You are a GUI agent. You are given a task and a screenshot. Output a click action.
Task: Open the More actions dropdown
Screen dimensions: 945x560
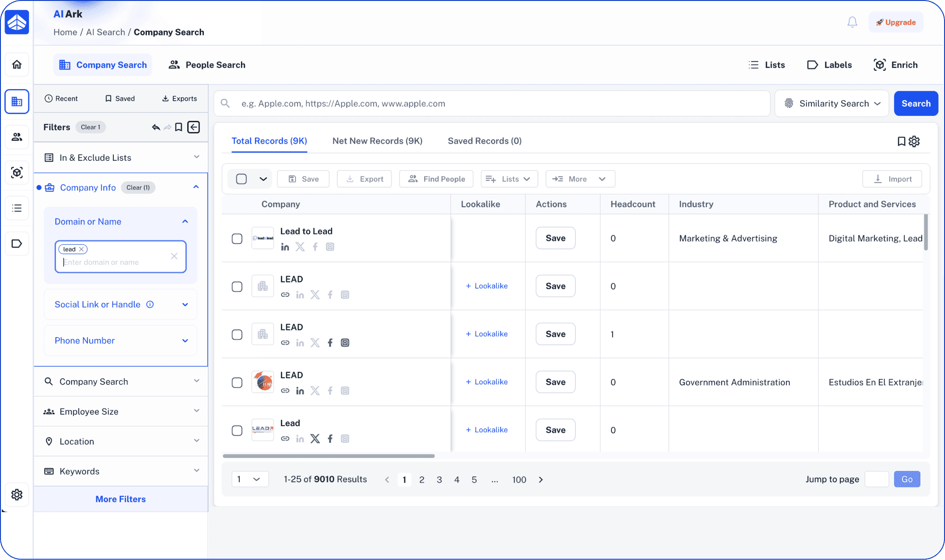[580, 179]
